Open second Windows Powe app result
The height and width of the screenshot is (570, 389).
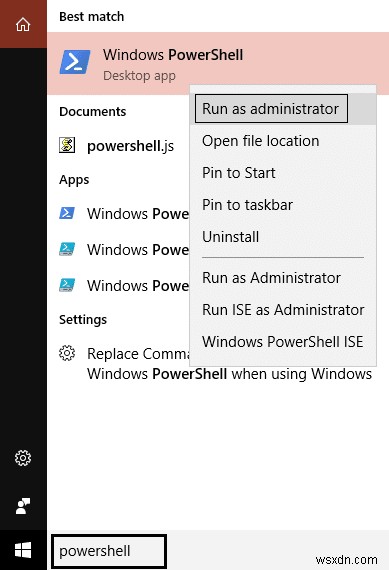pos(119,249)
